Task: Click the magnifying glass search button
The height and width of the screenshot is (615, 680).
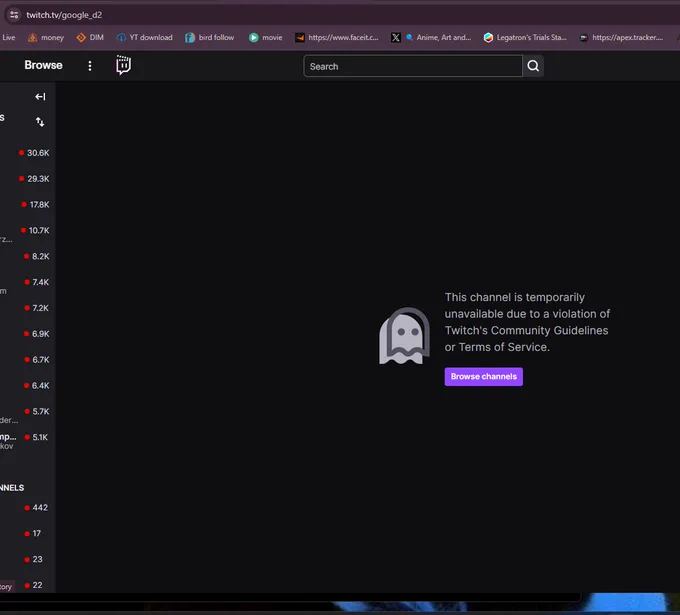Action: pyautogui.click(x=533, y=66)
